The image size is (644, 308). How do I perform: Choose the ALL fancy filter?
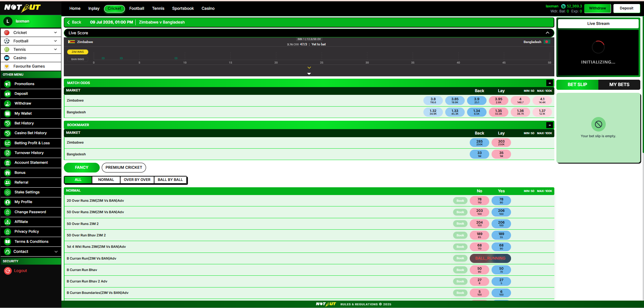pos(78,180)
